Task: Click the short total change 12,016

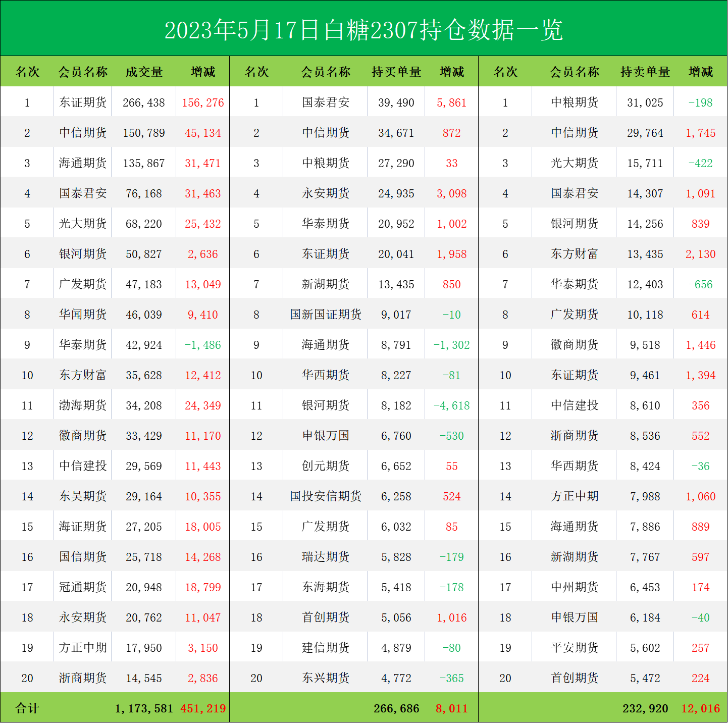Action: pos(701,708)
